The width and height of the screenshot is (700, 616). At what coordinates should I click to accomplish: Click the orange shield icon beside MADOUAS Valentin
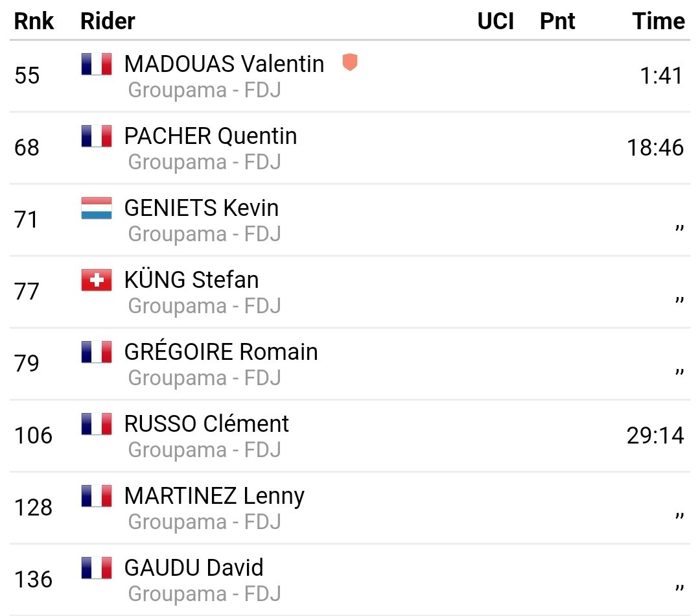tap(350, 62)
